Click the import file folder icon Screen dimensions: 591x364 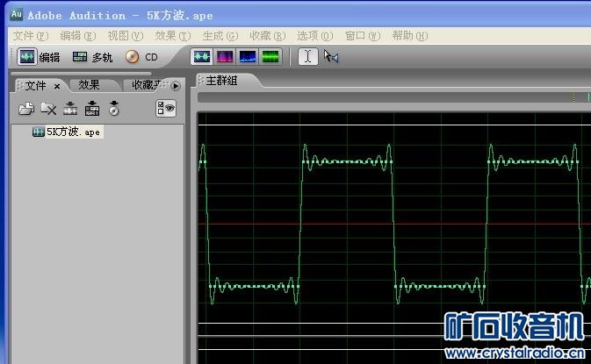pos(26,109)
